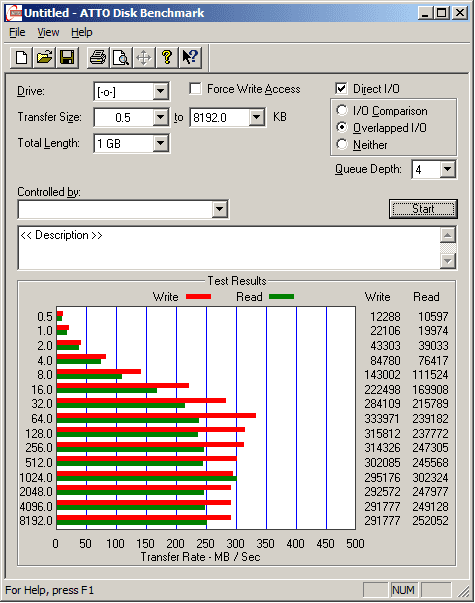
Task: Open Print Preview toolbar icon
Action: tap(121, 58)
